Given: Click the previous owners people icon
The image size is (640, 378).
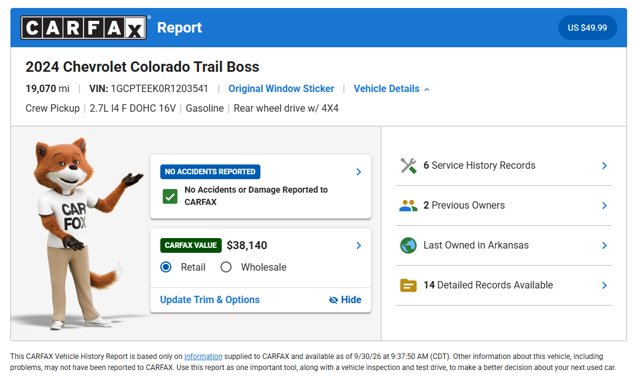Looking at the screenshot, I should pyautogui.click(x=408, y=205).
